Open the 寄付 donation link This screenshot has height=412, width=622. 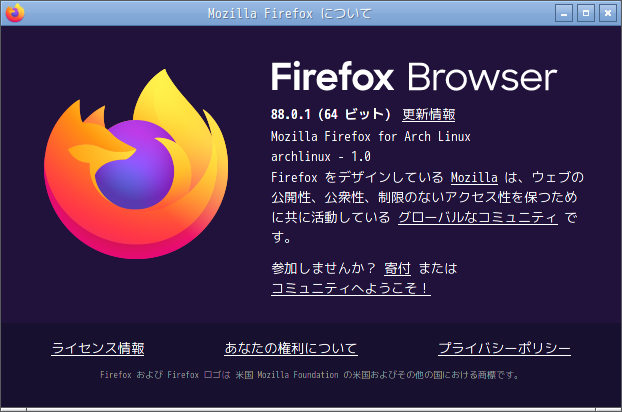point(397,268)
